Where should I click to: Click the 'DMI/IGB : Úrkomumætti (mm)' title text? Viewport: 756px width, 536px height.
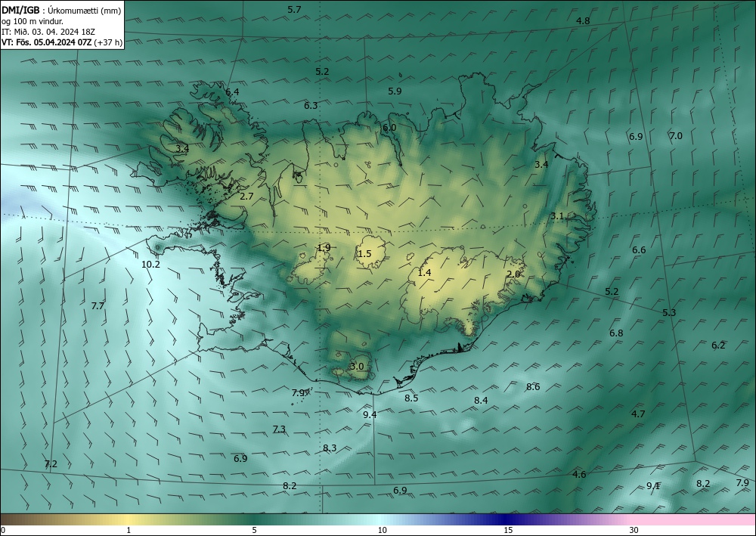coord(61,10)
